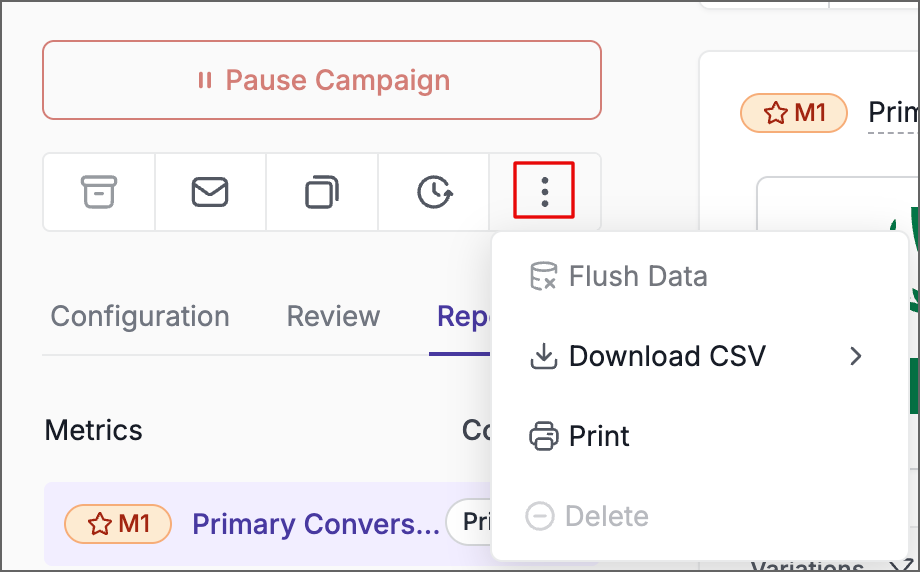This screenshot has width=920, height=572.
Task: Click the M1 star badge in metrics row
Action: [x=118, y=524]
